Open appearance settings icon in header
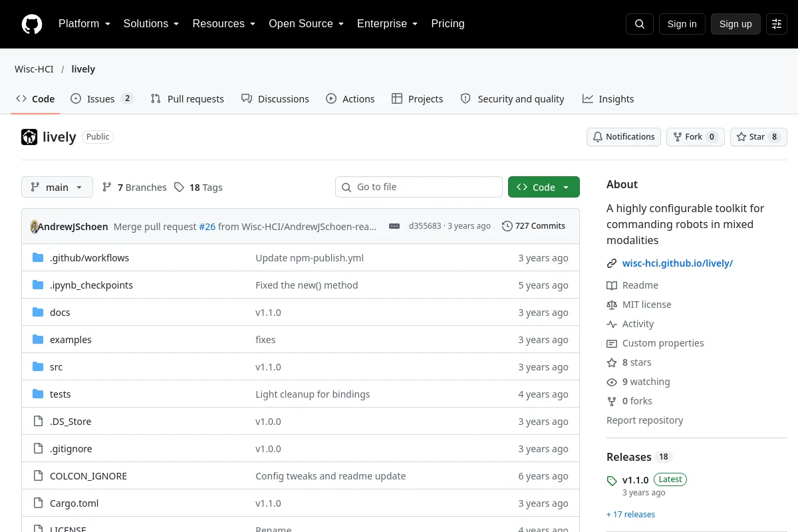Image resolution: width=798 pixels, height=532 pixels. point(777,24)
